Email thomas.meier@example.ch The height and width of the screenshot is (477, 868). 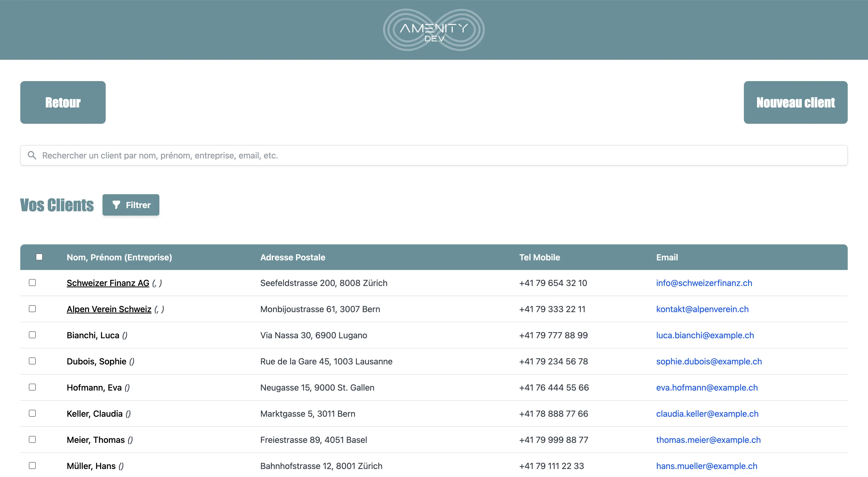tap(708, 440)
